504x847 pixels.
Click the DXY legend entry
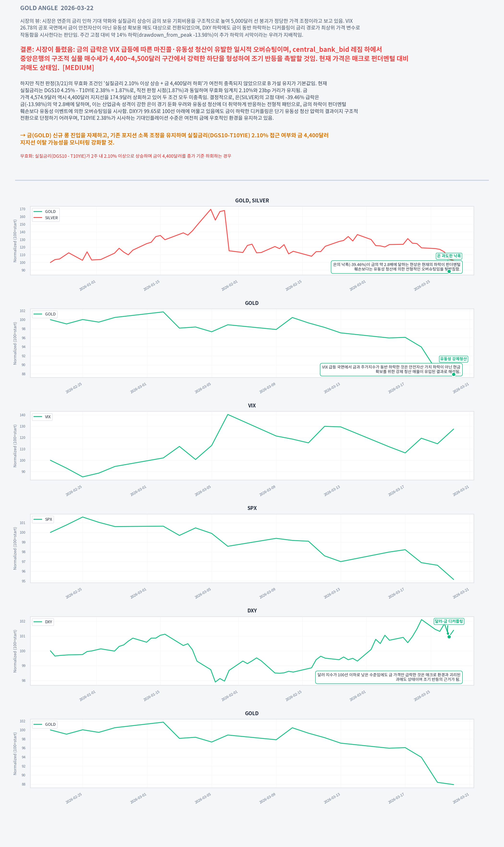coord(43,622)
